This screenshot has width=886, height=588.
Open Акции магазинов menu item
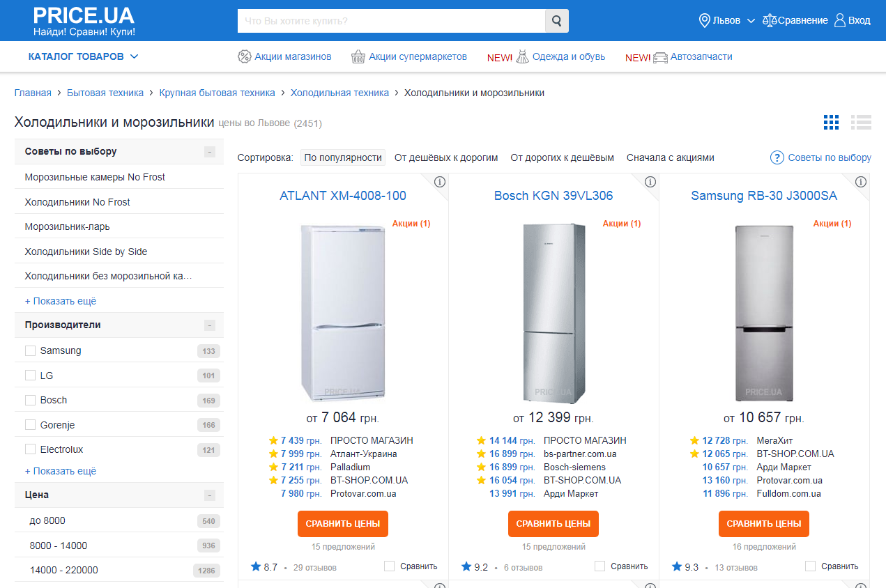coord(293,56)
